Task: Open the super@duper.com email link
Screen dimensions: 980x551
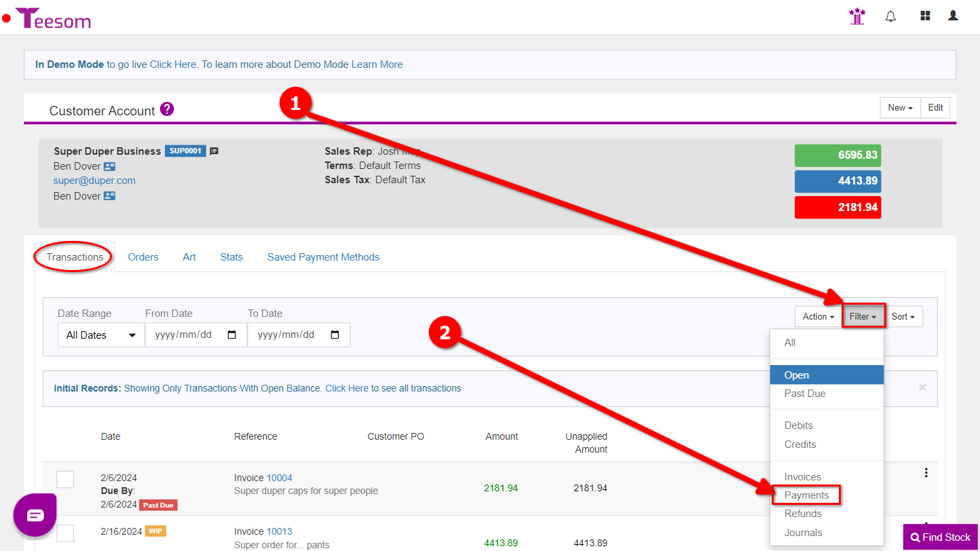Action: tap(94, 180)
